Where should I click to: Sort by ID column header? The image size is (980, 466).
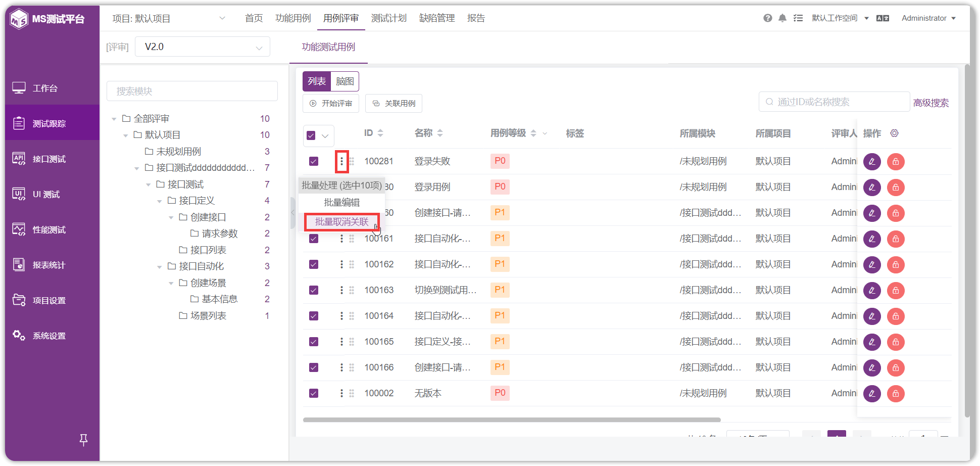click(373, 133)
